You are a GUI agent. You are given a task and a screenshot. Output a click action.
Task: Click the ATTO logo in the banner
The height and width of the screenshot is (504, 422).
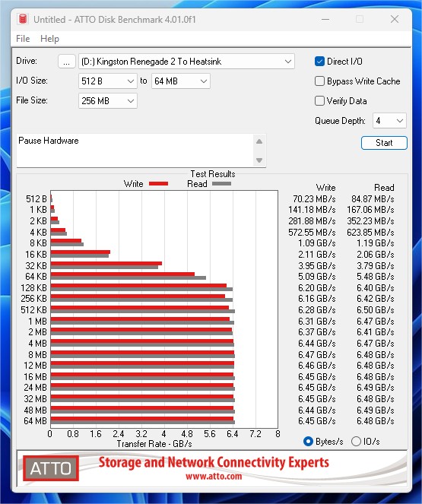tap(51, 468)
